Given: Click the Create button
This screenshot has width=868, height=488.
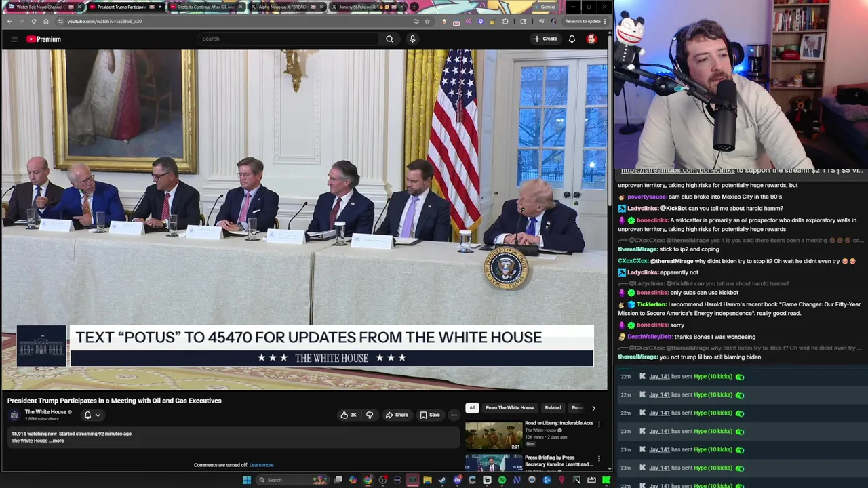Looking at the screenshot, I should click(x=545, y=39).
